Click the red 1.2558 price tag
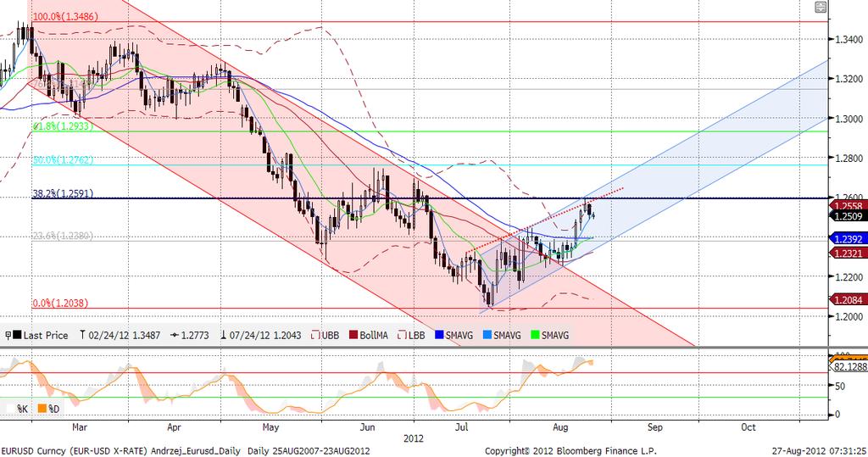This screenshot has width=868, height=457. [848, 206]
